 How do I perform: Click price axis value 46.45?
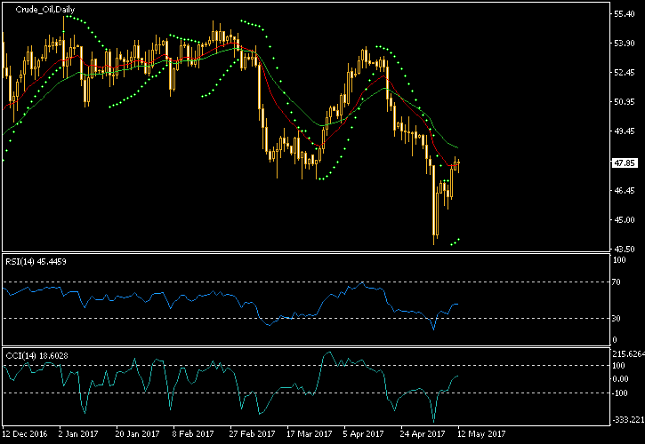pos(624,191)
